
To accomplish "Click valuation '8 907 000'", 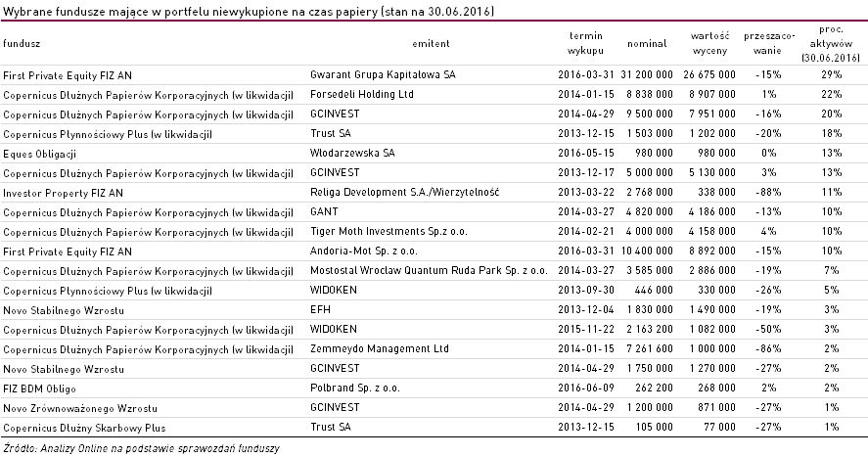I will 712,94.
